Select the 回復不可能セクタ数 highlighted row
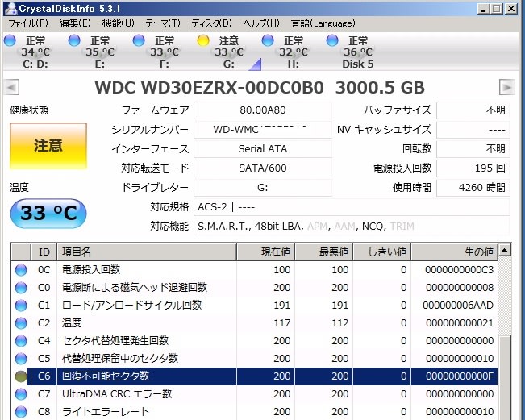The height and width of the screenshot is (420, 525). click(255, 376)
